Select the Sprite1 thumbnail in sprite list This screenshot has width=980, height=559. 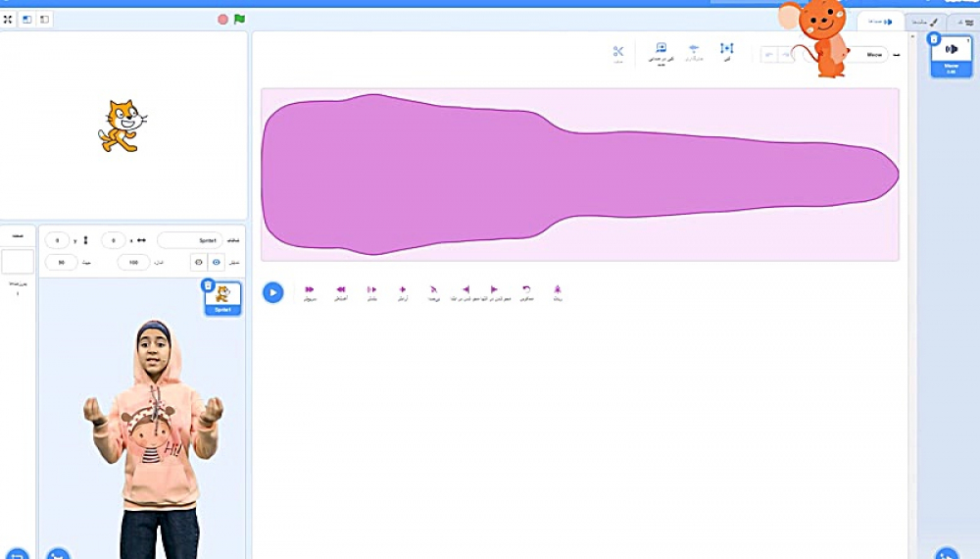(222, 298)
